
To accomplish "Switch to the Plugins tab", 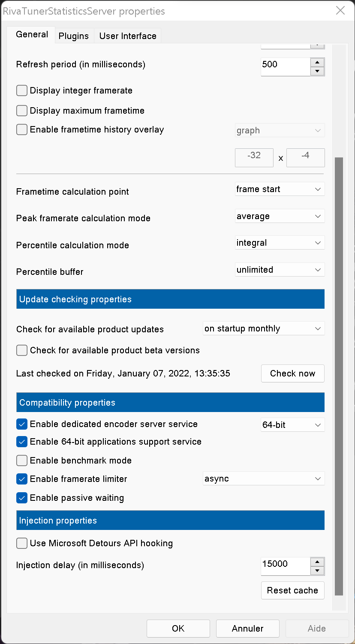I will pyautogui.click(x=74, y=36).
